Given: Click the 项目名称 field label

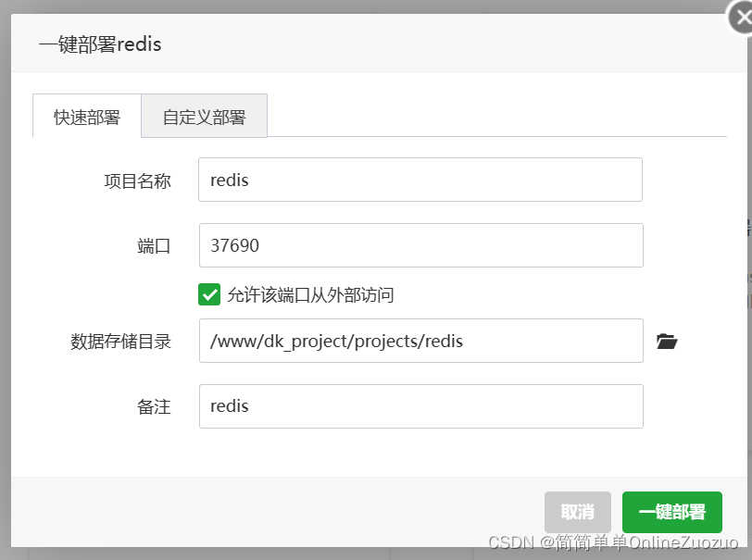Looking at the screenshot, I should 138,181.
